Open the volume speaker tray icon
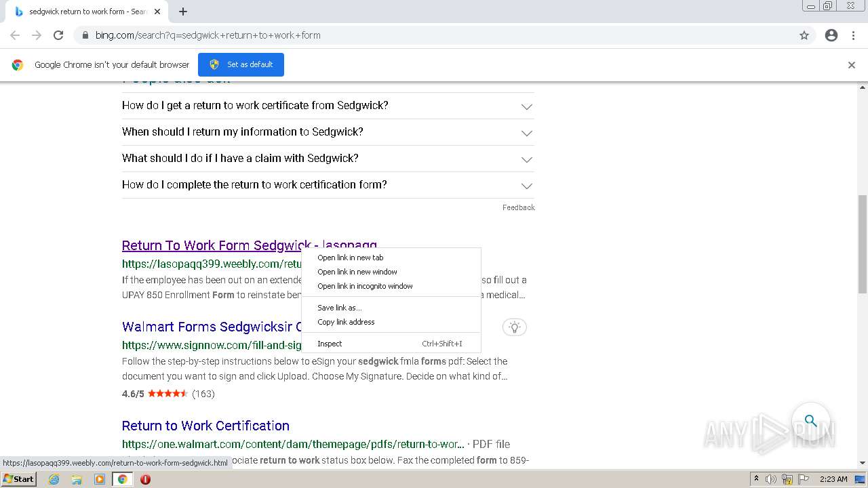This screenshot has height=488, width=868. 771,479
